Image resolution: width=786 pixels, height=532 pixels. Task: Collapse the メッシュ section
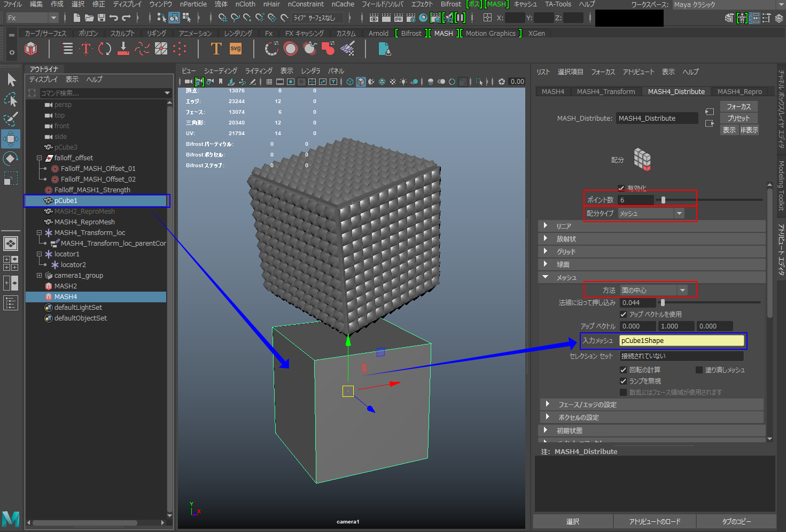tap(652, 277)
